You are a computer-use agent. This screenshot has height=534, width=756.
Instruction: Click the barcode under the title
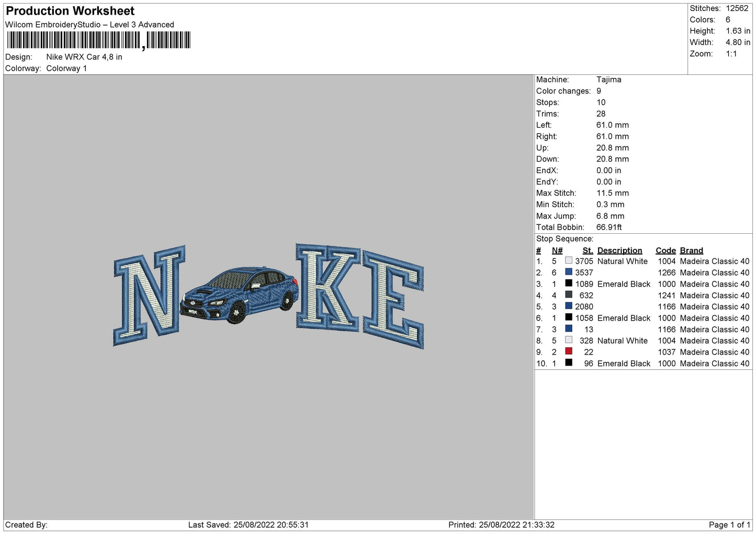coord(98,40)
